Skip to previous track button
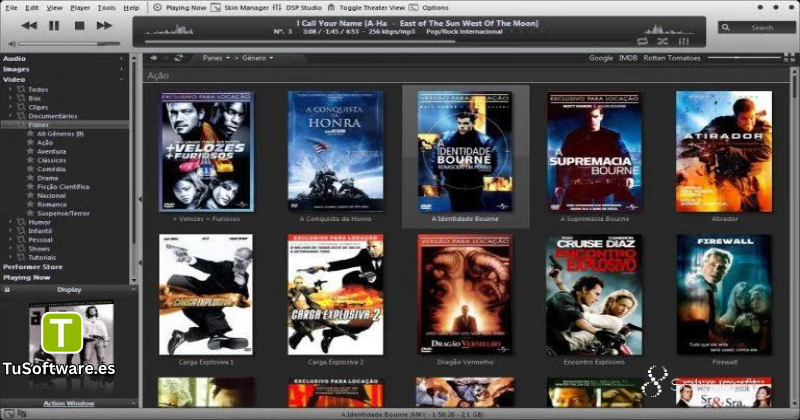The width and height of the screenshot is (800, 420). [29, 26]
